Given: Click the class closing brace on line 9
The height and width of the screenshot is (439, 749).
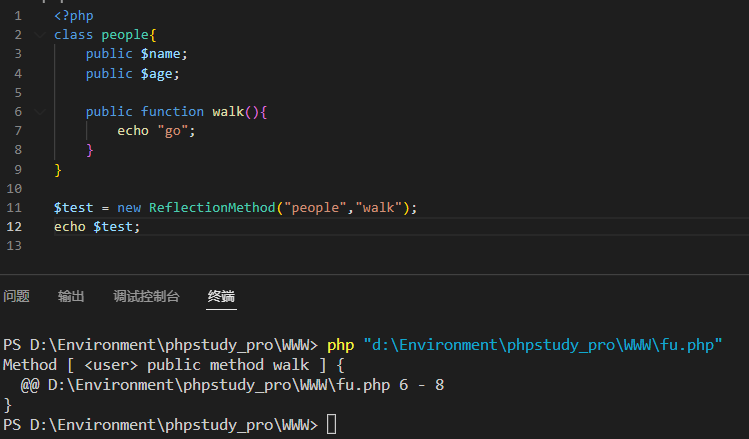Looking at the screenshot, I should pos(58,170).
